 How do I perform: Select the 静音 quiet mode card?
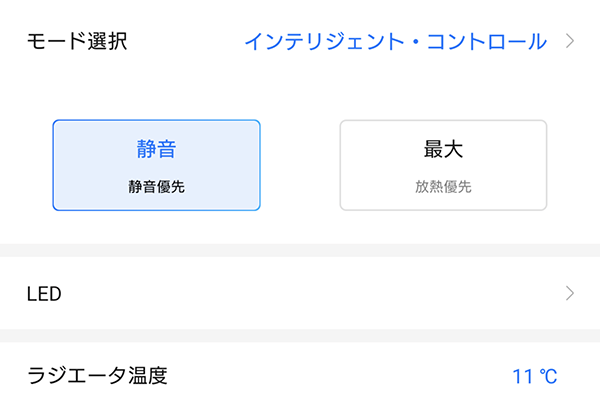pos(156,165)
